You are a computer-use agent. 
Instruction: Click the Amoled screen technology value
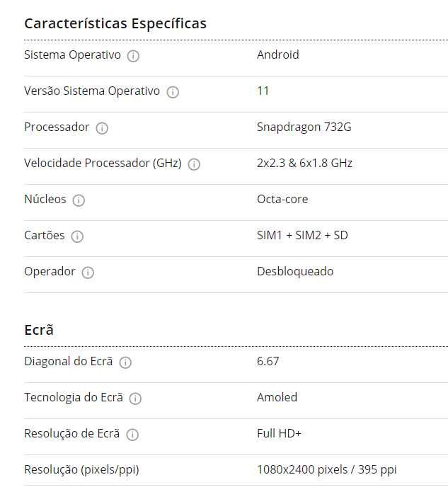click(277, 397)
